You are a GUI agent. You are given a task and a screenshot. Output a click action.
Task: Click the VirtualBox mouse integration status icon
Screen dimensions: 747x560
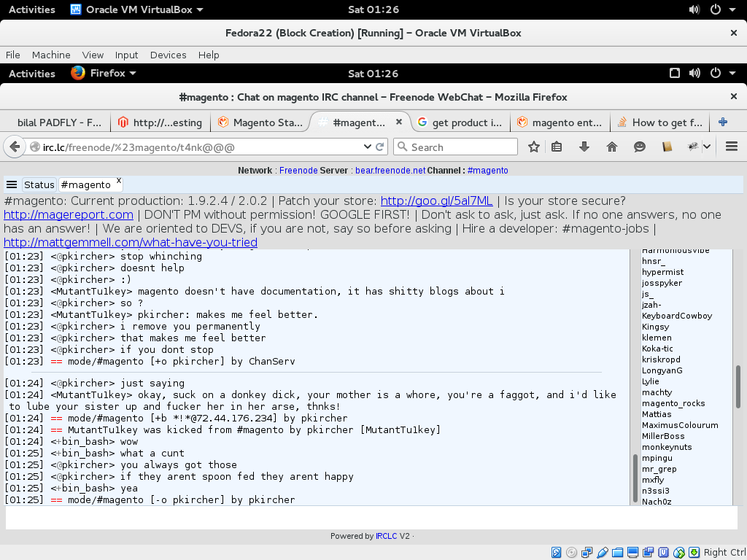click(x=679, y=553)
